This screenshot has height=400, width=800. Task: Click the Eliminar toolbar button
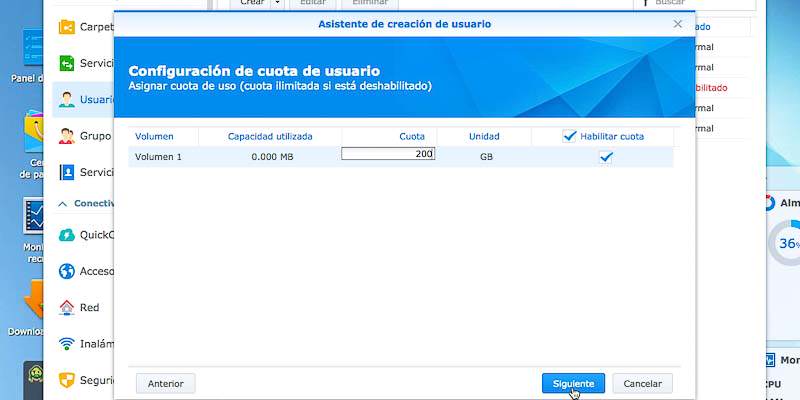[x=370, y=3]
